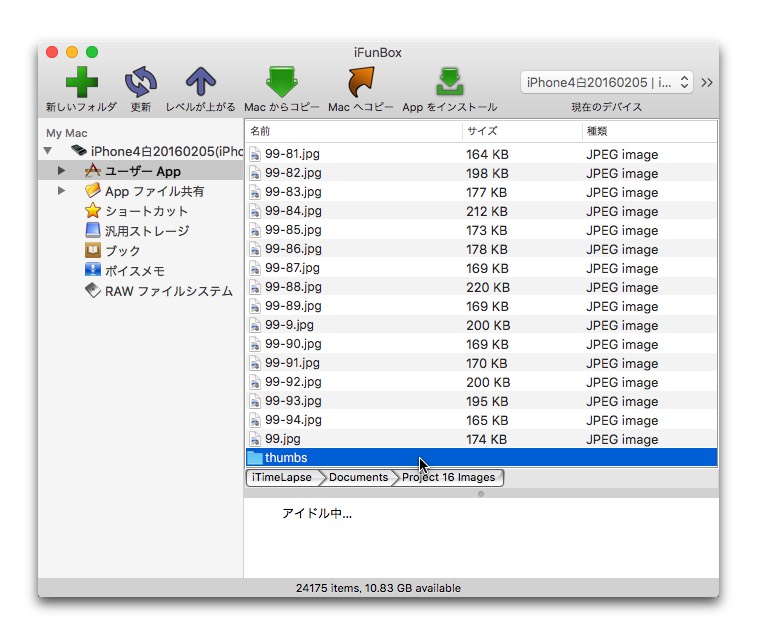Collapse the iPhone4白20160205 device tree
758x640 pixels.
tap(47, 151)
